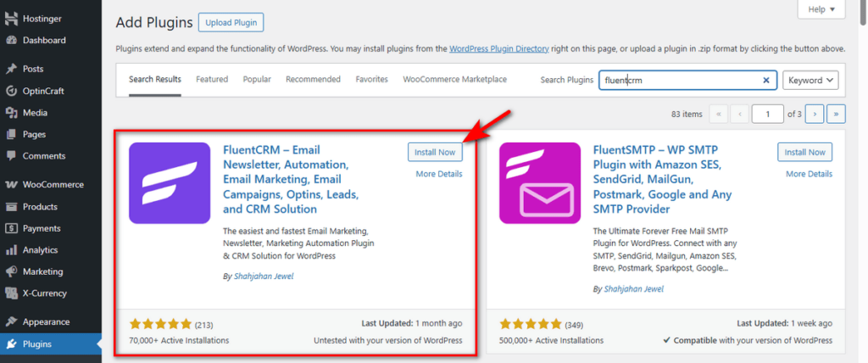
Task: Click Shahjahan Jewel author link under FluentCRM
Action: point(264,276)
